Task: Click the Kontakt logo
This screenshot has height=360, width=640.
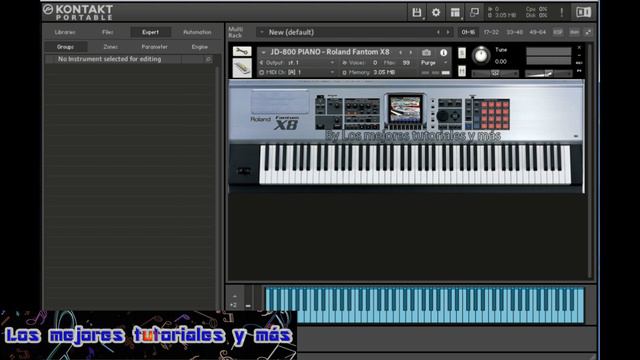Action: pos(78,12)
